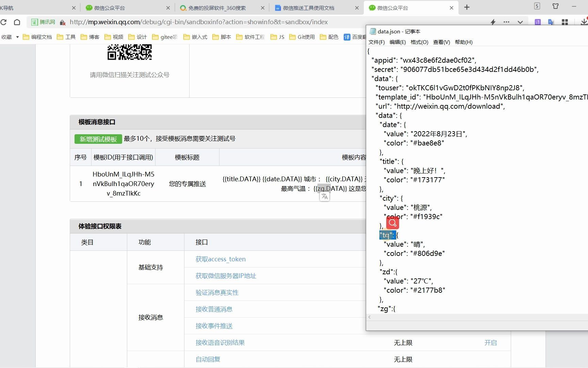Click the test account QR code image
This screenshot has height=368, width=588.
[130, 52]
